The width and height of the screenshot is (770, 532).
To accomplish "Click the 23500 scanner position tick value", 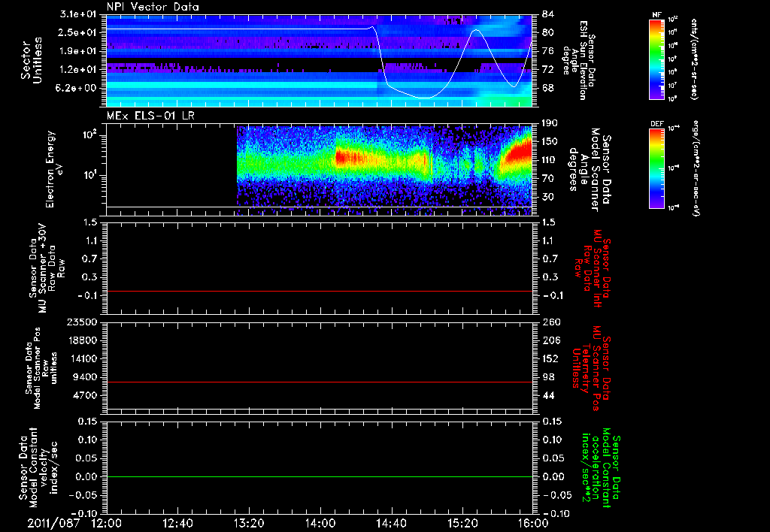I will pyautogui.click(x=82, y=322).
